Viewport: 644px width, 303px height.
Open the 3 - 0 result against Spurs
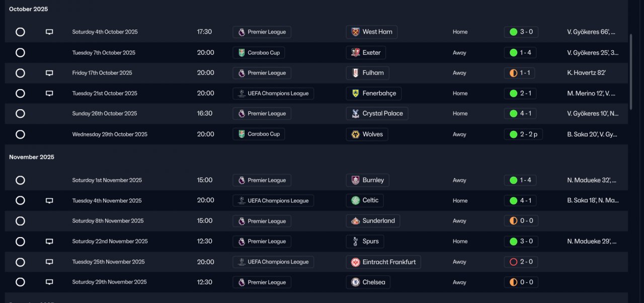point(521,242)
